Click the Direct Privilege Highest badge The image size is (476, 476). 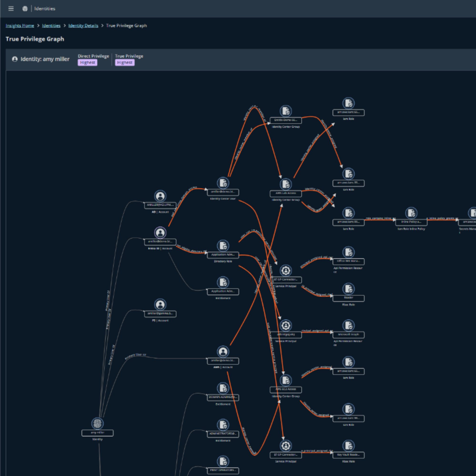click(x=87, y=63)
